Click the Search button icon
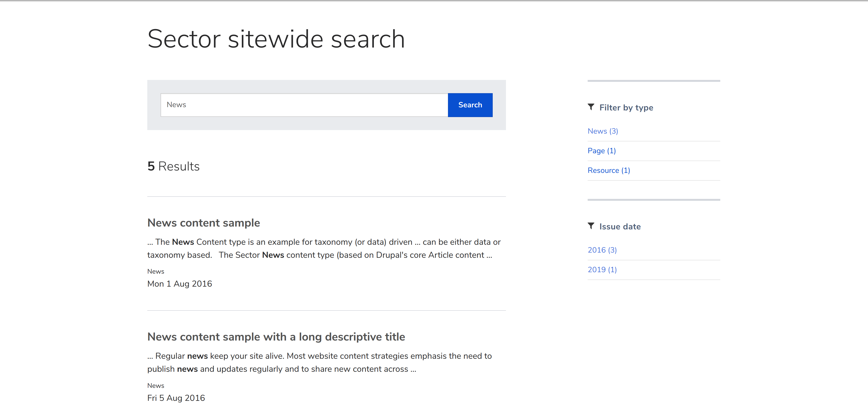The height and width of the screenshot is (411, 868). point(470,105)
